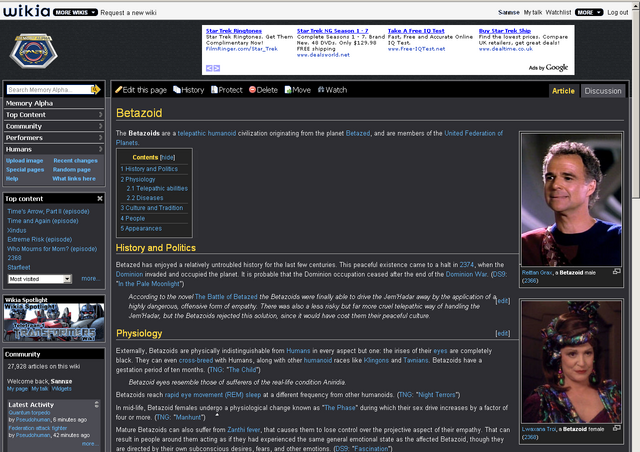Open Federation attack fighter activity link
This screenshot has width=640, height=452.
[38, 428]
